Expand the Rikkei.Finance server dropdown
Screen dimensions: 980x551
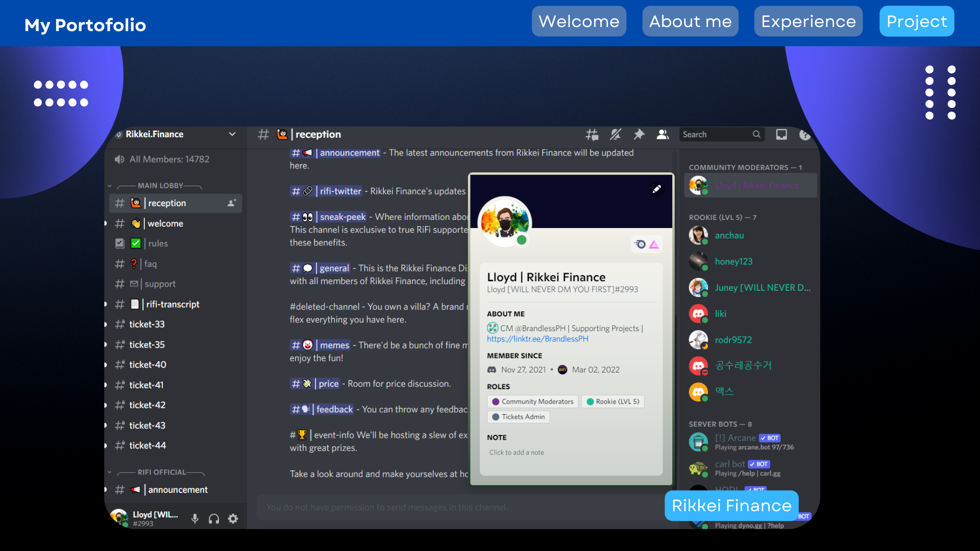[x=232, y=134]
